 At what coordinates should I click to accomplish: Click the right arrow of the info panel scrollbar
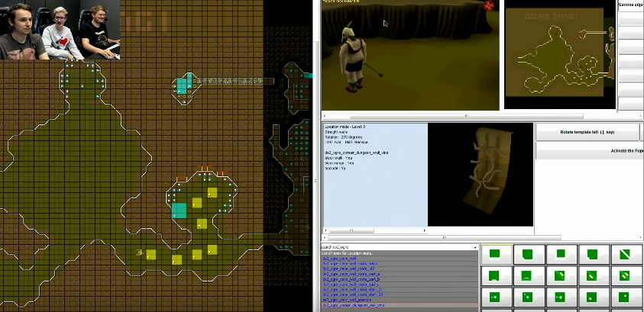pyautogui.click(x=425, y=231)
